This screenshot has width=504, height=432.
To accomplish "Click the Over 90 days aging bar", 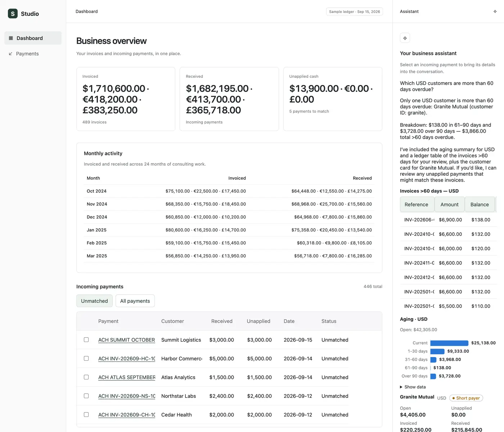I will pyautogui.click(x=433, y=376).
